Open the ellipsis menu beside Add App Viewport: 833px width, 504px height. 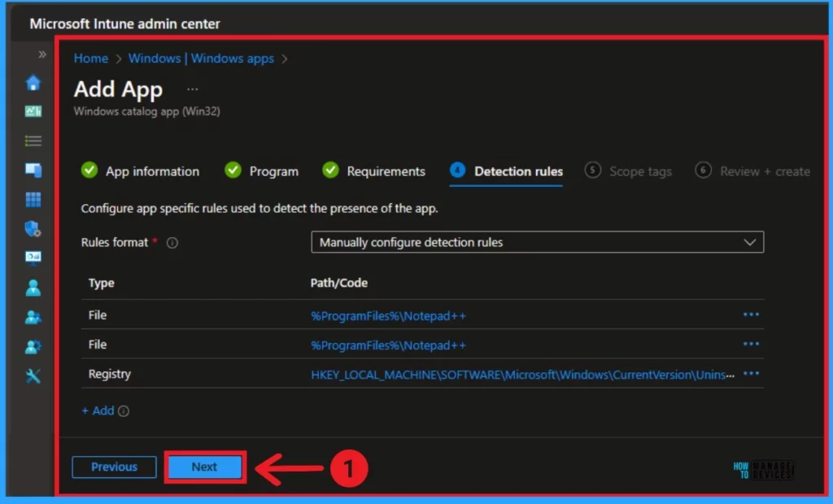tap(192, 89)
